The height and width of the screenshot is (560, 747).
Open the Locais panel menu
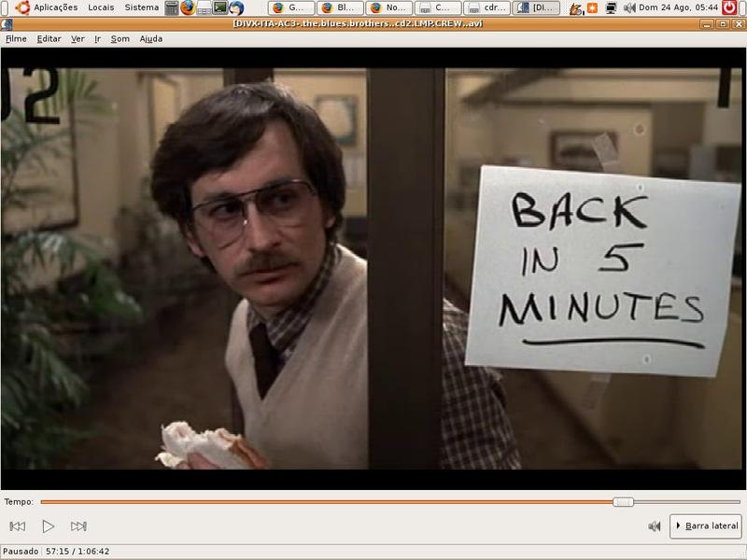101,7
